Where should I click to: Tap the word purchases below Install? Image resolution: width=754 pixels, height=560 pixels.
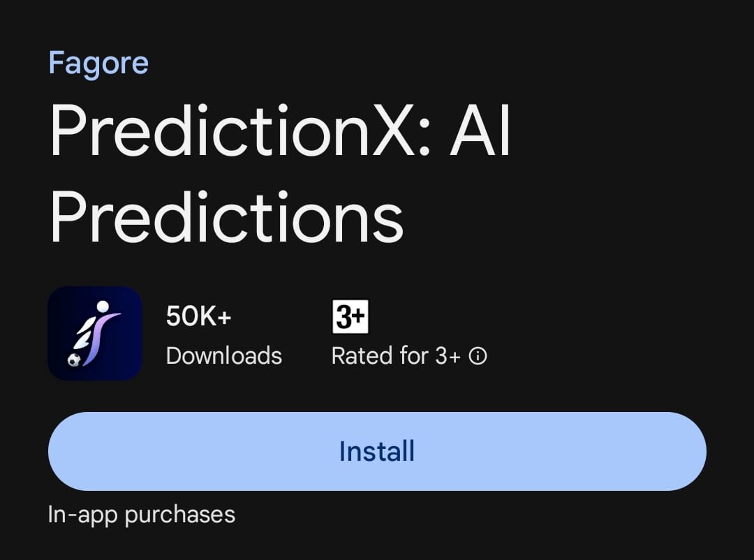(180, 515)
